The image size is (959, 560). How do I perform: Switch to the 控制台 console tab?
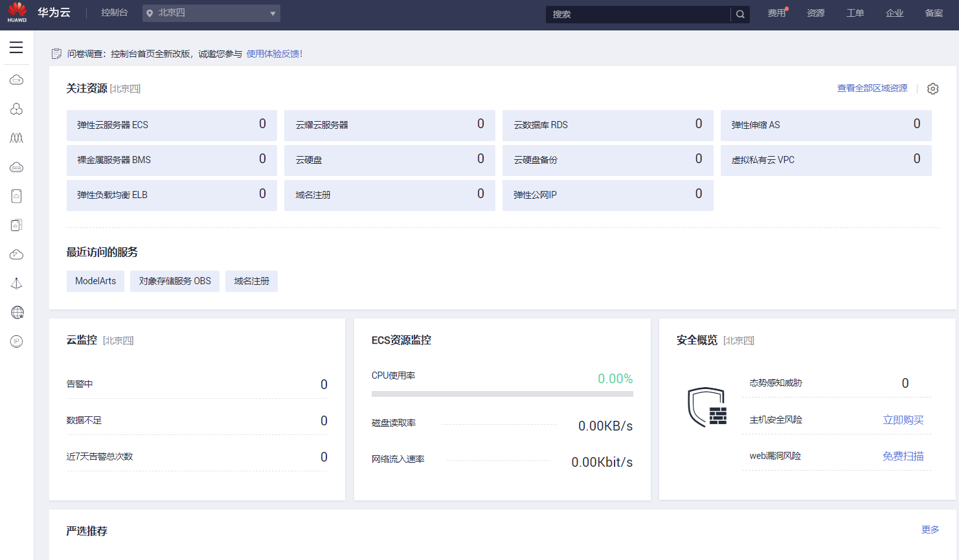(115, 12)
